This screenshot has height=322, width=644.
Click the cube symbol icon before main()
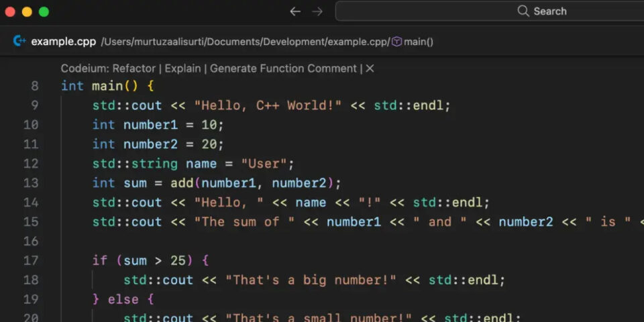pos(397,42)
